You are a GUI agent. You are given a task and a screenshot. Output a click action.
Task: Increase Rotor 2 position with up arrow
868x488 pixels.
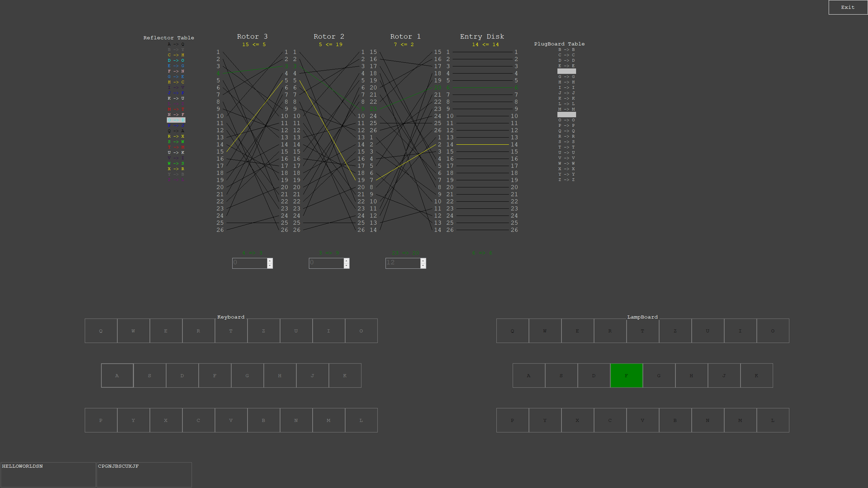click(347, 261)
